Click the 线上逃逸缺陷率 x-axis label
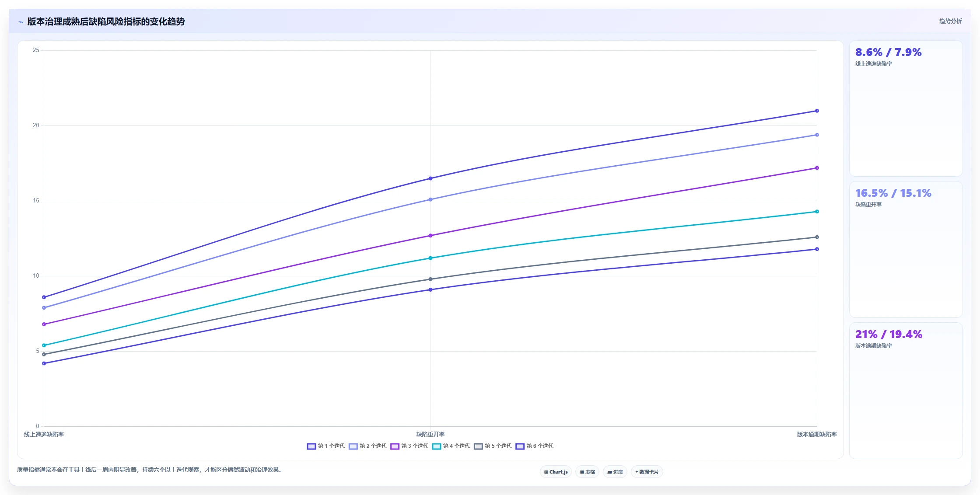 44,434
